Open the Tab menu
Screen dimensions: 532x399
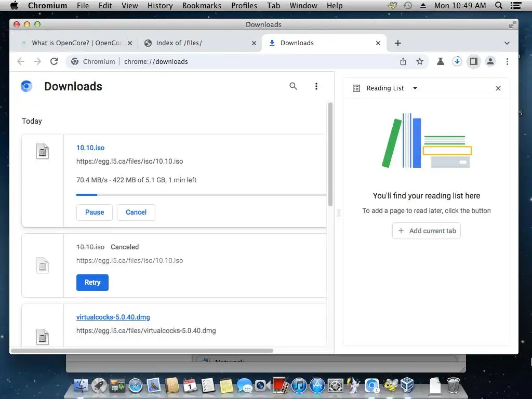click(273, 5)
